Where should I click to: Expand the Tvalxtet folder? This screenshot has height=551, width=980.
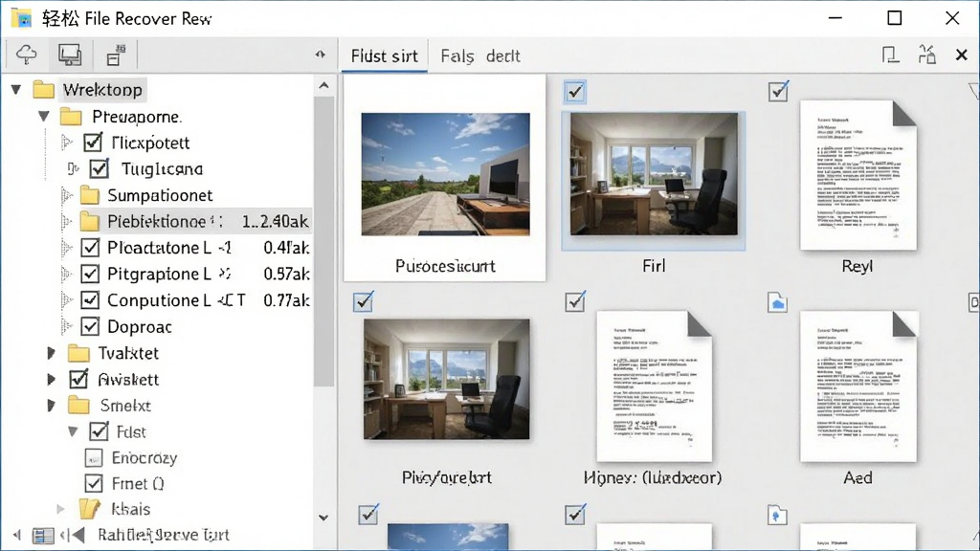pyautogui.click(x=52, y=354)
